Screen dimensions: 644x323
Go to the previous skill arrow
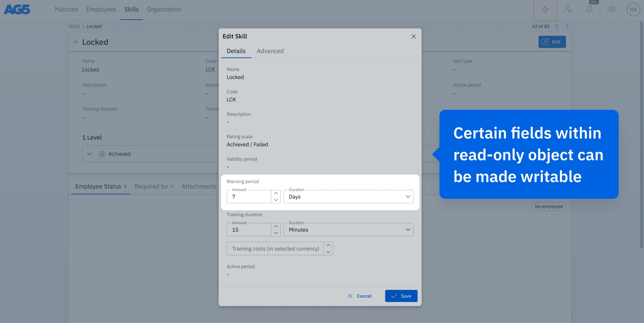(x=557, y=27)
